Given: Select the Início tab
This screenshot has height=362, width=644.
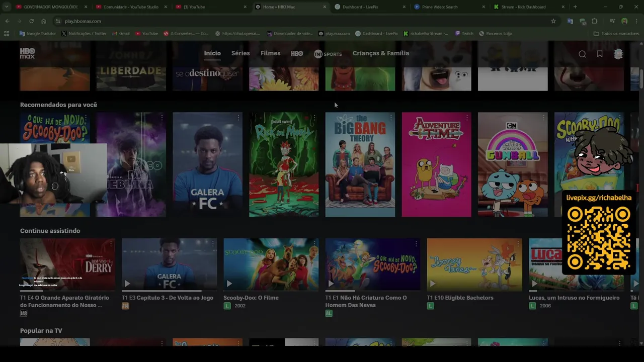Looking at the screenshot, I should pos(212,53).
